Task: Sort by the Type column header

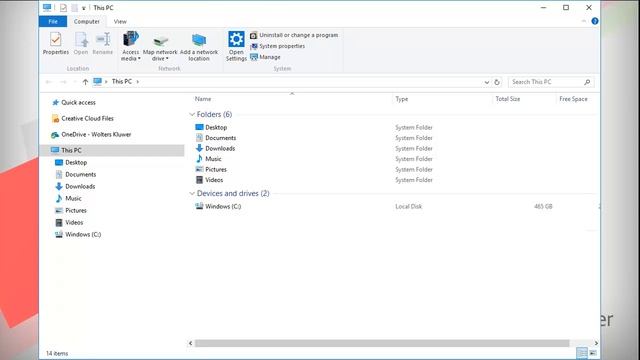Action: tap(402, 99)
